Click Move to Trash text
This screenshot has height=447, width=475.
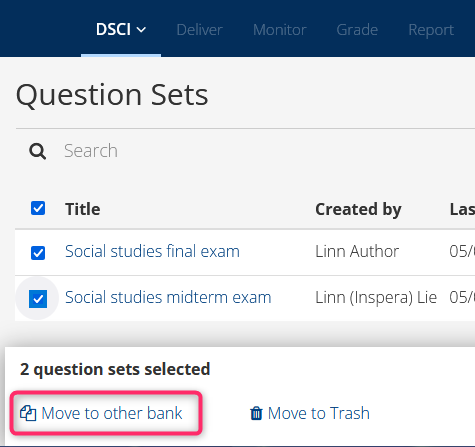tap(319, 413)
